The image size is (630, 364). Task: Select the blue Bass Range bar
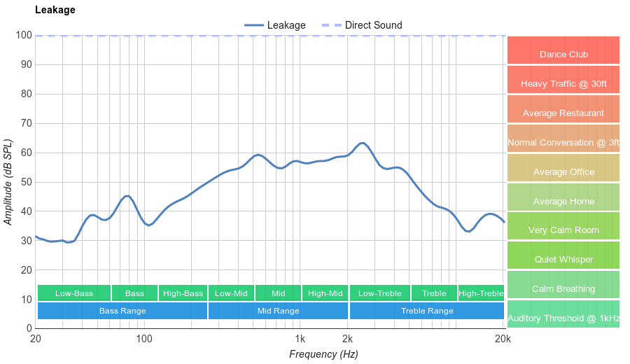[x=122, y=311]
